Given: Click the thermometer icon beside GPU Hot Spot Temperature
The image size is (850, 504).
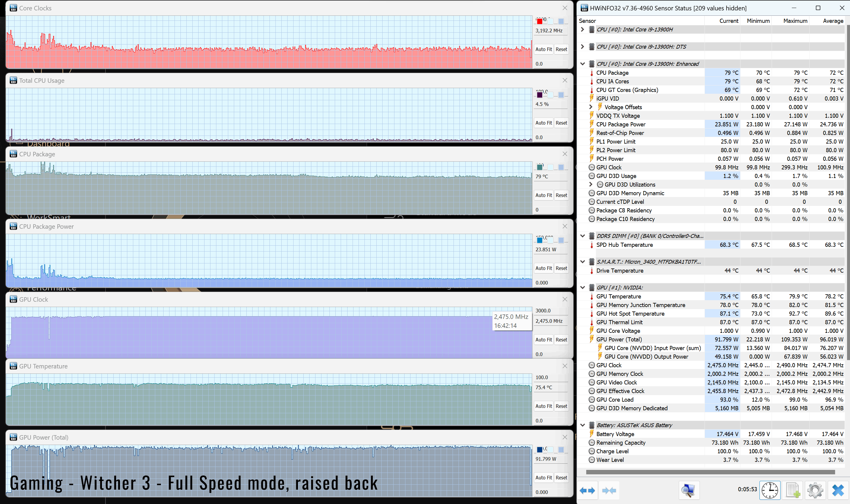Looking at the screenshot, I should [591, 314].
